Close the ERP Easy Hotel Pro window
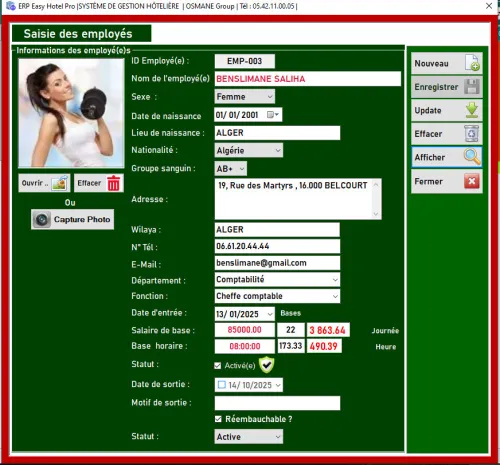500x465 pixels. pyautogui.click(x=489, y=6)
